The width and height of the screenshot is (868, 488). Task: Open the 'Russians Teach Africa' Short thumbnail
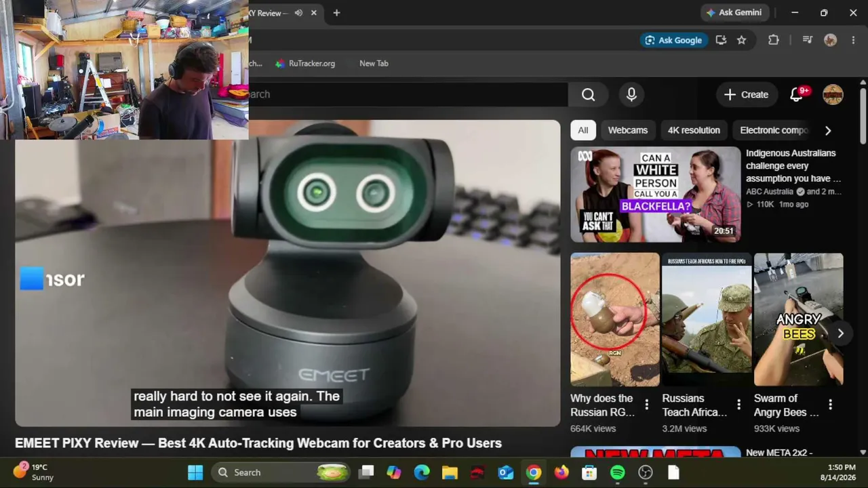[707, 320]
